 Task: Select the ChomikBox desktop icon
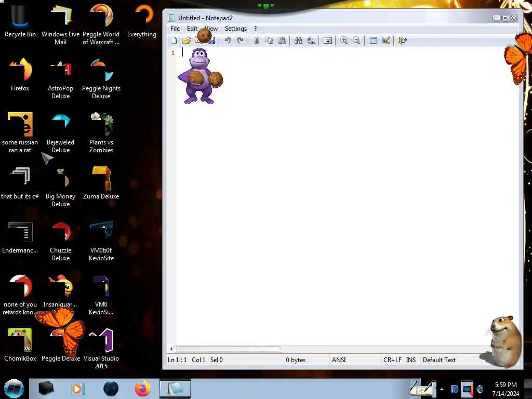tap(20, 345)
